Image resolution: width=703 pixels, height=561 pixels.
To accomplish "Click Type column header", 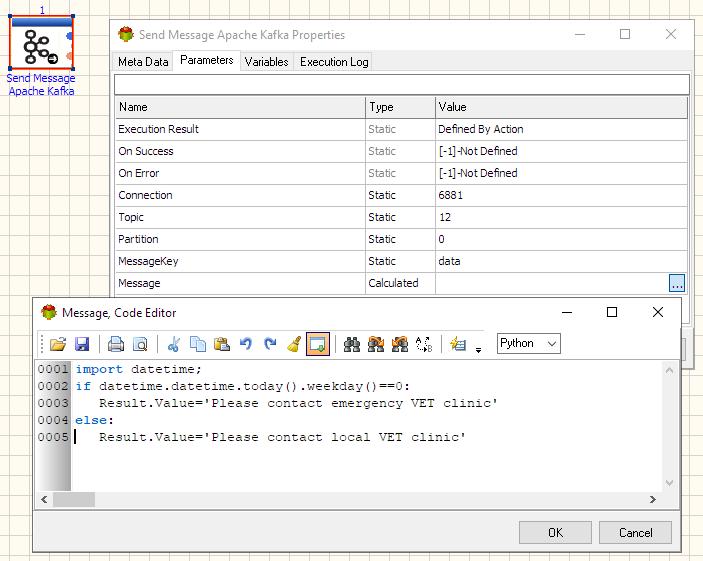I will click(x=400, y=107).
